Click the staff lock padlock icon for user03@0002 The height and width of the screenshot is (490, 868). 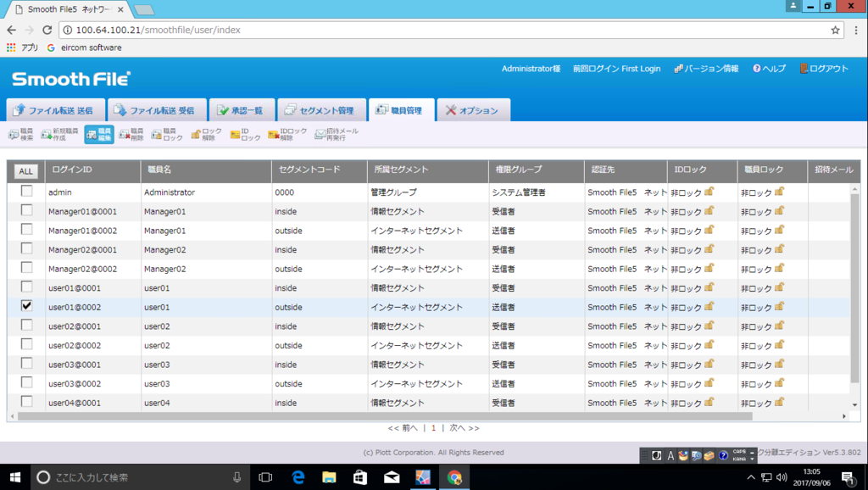tap(780, 382)
